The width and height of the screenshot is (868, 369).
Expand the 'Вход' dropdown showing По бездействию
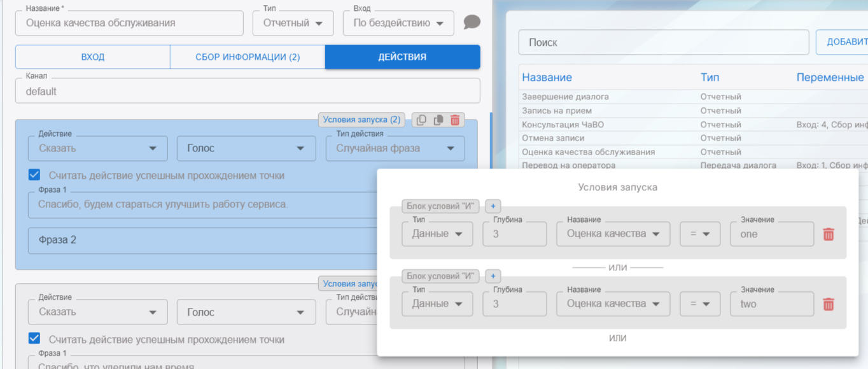[x=398, y=23]
